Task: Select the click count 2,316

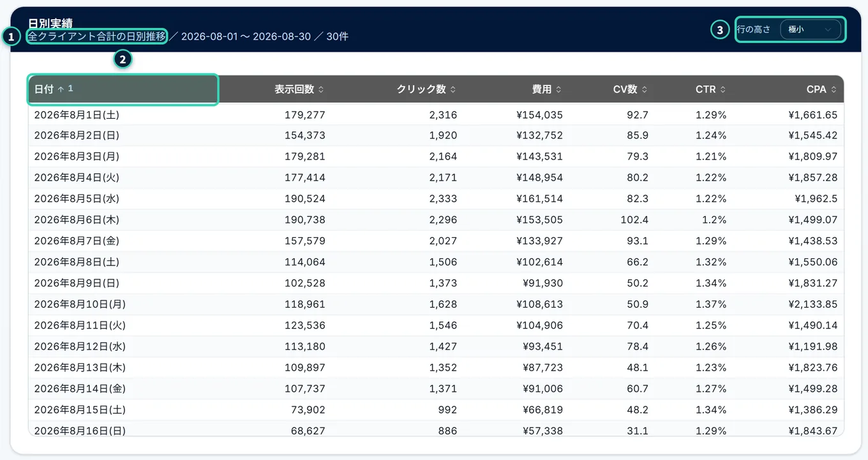Action: pyautogui.click(x=443, y=115)
